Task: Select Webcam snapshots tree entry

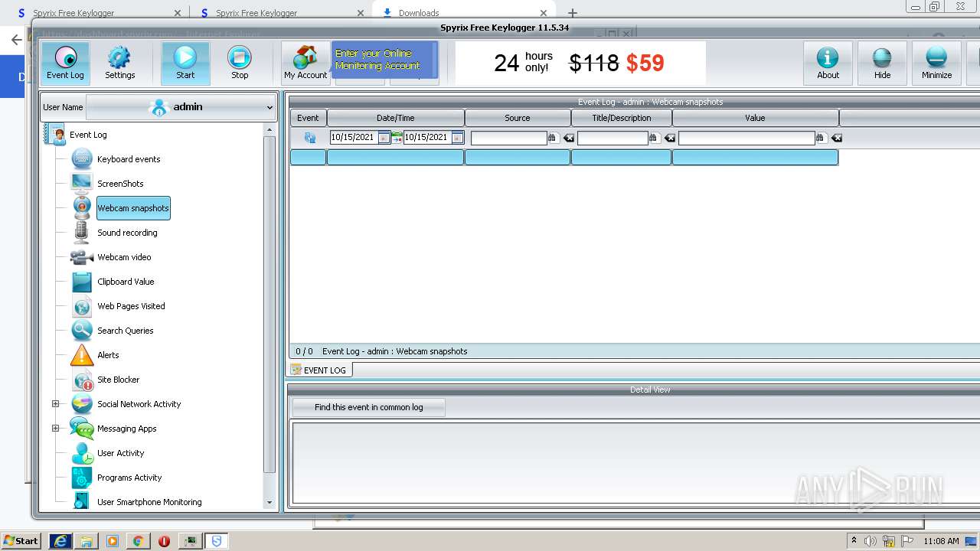Action: [x=133, y=208]
